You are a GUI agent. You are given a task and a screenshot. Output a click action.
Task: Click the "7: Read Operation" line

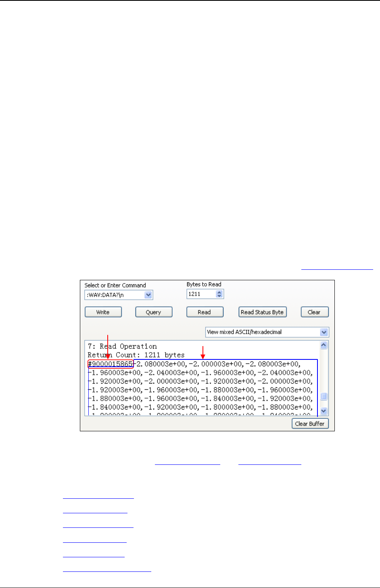[122, 346]
